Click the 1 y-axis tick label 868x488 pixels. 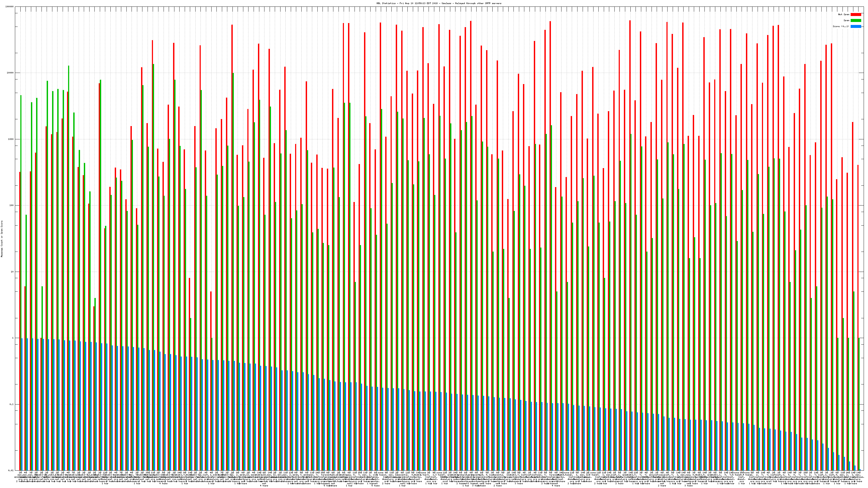click(x=13, y=338)
